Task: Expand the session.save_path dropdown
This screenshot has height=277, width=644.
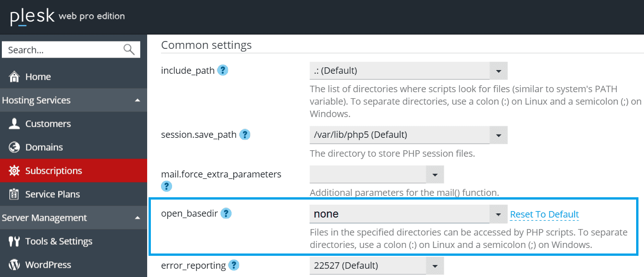Action: click(x=498, y=135)
